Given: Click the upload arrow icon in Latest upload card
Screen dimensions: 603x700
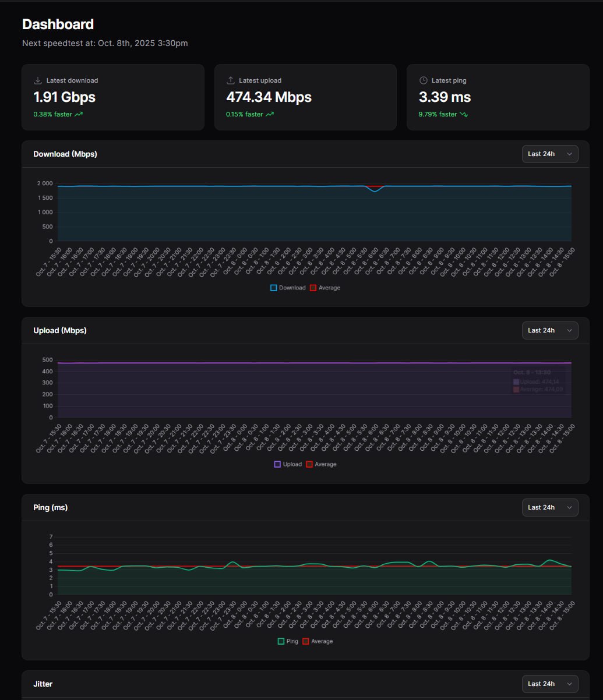Looking at the screenshot, I should tap(231, 80).
